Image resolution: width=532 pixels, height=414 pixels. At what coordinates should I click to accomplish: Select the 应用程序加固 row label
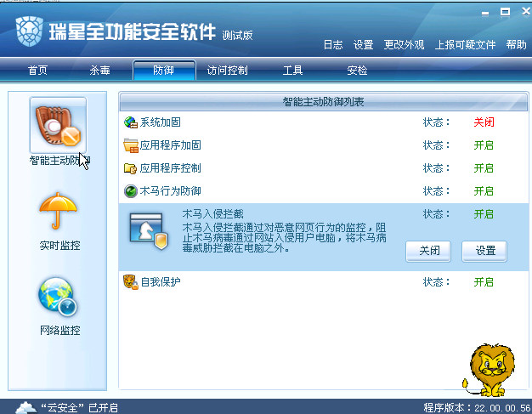(x=170, y=145)
